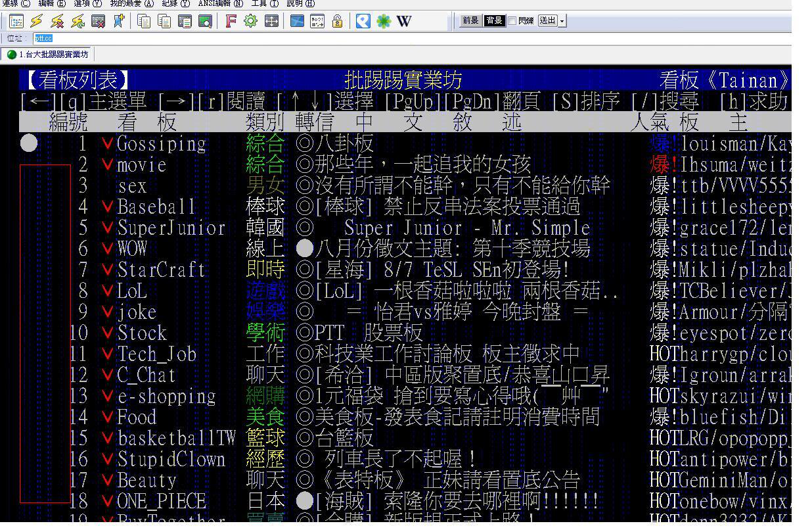Select the Tech_Job board name
This screenshot has height=530, width=812.
coord(156,354)
